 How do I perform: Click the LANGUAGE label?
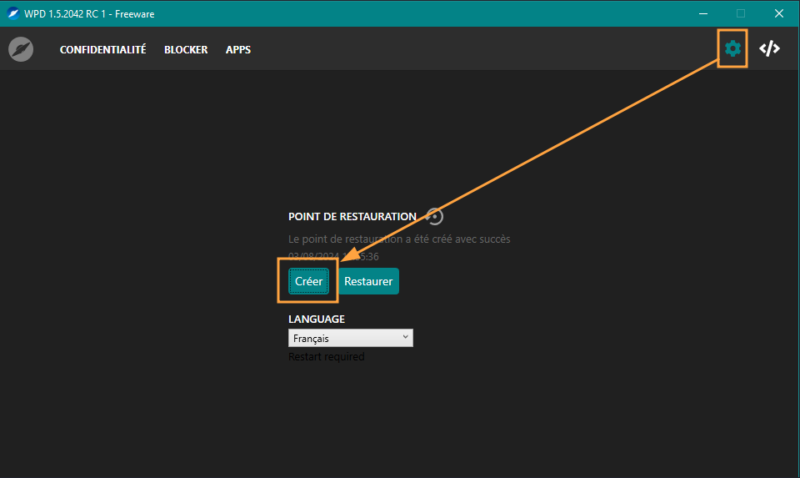point(316,319)
